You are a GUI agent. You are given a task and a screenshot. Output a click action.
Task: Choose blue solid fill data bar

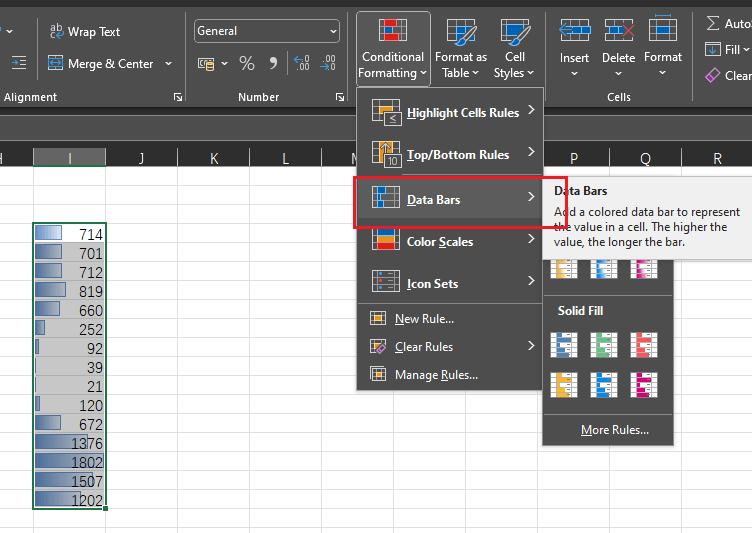click(x=564, y=345)
